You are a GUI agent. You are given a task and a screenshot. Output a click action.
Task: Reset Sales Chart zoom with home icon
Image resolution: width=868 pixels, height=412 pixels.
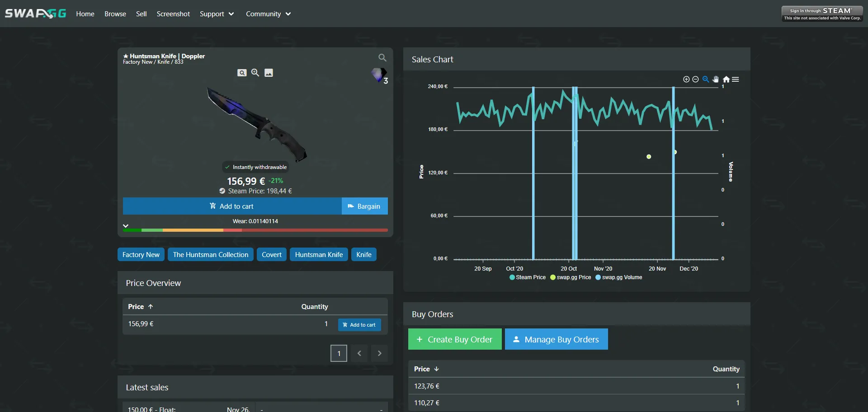(x=726, y=80)
